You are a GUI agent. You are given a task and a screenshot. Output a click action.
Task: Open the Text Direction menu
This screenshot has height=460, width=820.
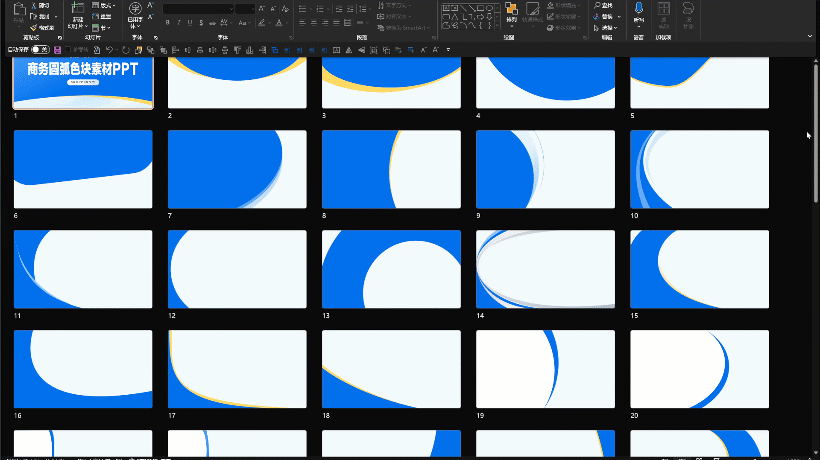click(x=395, y=5)
